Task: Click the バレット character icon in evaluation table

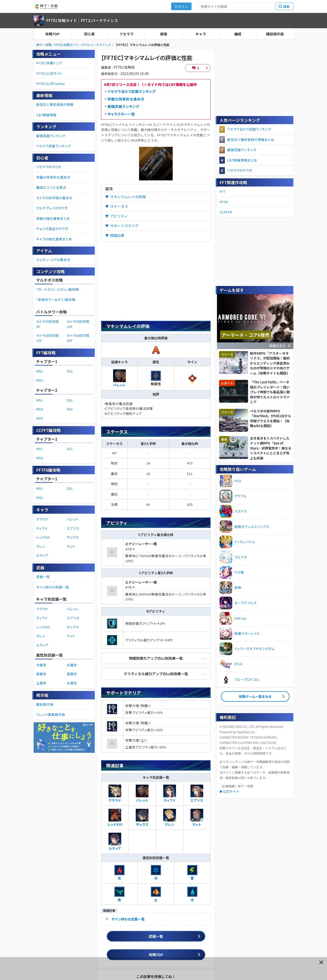Action: tap(119, 376)
